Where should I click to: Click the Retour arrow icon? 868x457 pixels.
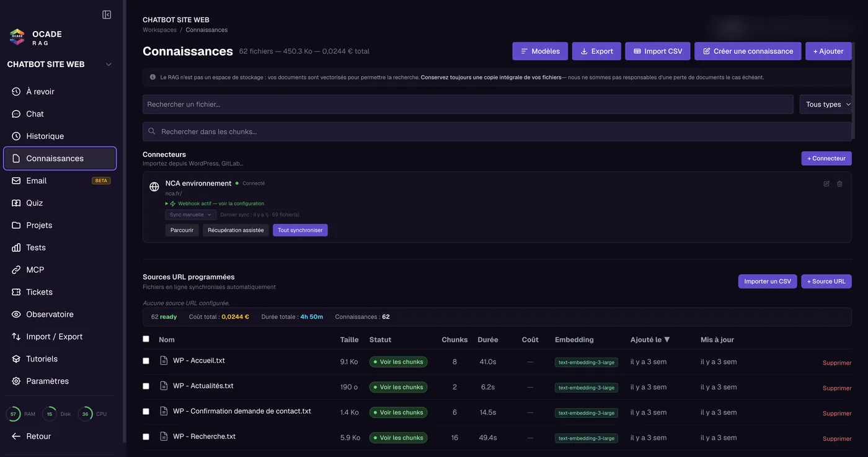(x=16, y=437)
